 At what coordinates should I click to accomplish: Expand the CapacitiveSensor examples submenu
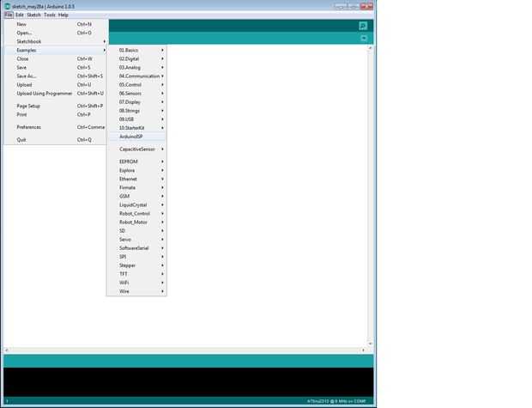136,149
